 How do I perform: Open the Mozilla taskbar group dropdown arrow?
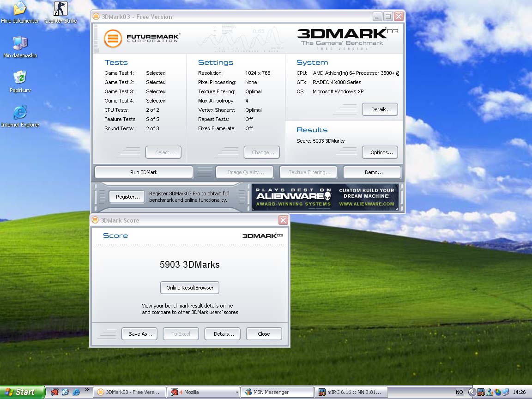click(x=237, y=392)
